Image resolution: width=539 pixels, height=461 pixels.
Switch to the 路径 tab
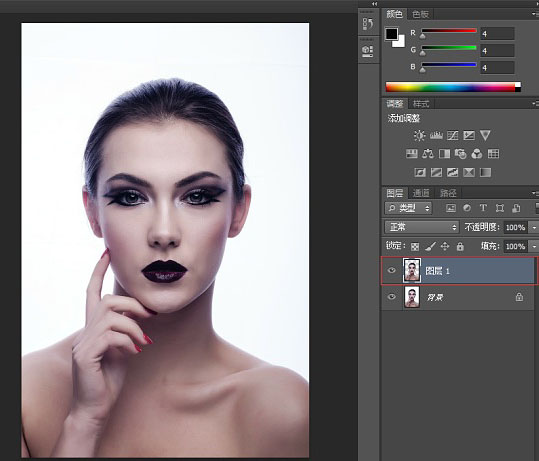coord(448,193)
